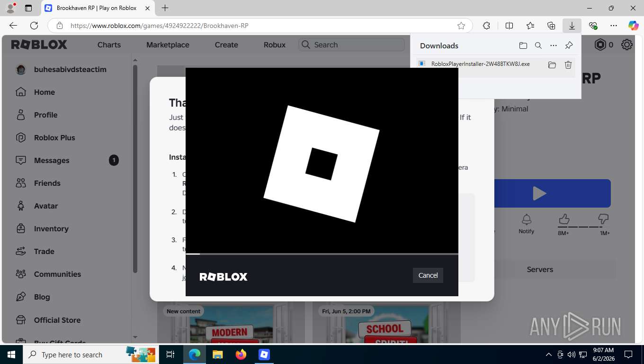644x364 pixels.
Task: Open the Robux balance icon
Action: pos(600,45)
